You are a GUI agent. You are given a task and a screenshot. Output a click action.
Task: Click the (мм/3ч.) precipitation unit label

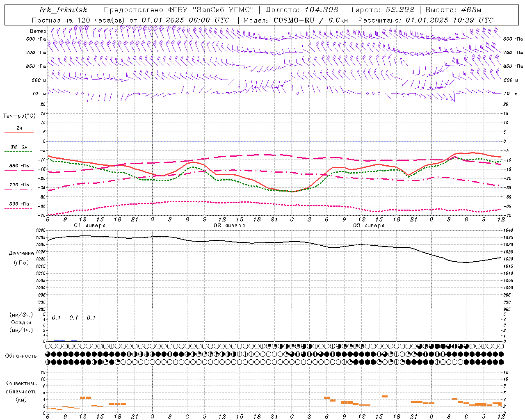21,315
